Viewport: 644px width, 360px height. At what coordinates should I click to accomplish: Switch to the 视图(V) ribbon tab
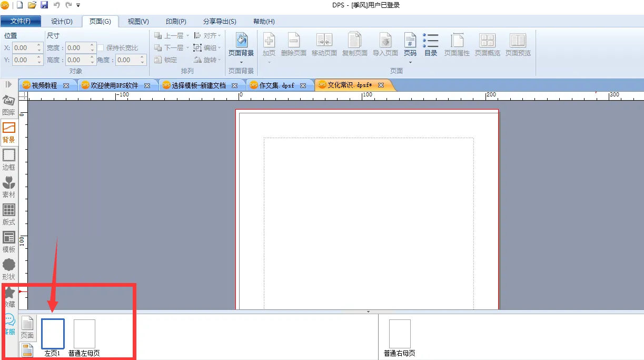tap(138, 22)
